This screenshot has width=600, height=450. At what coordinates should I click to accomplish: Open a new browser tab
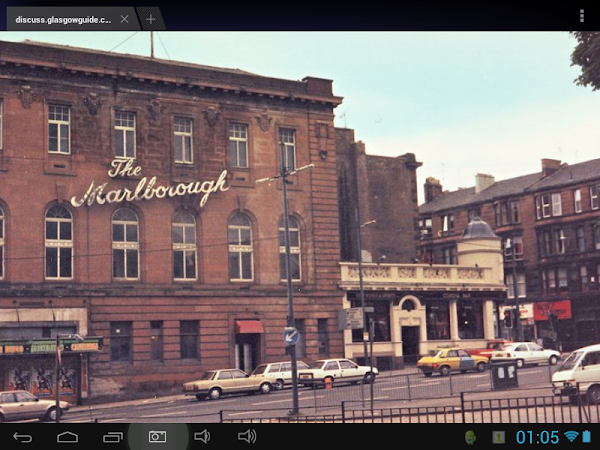151,19
